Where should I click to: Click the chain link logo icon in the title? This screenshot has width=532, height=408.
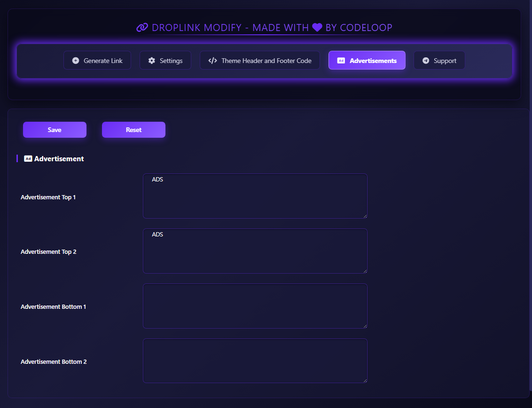[142, 27]
